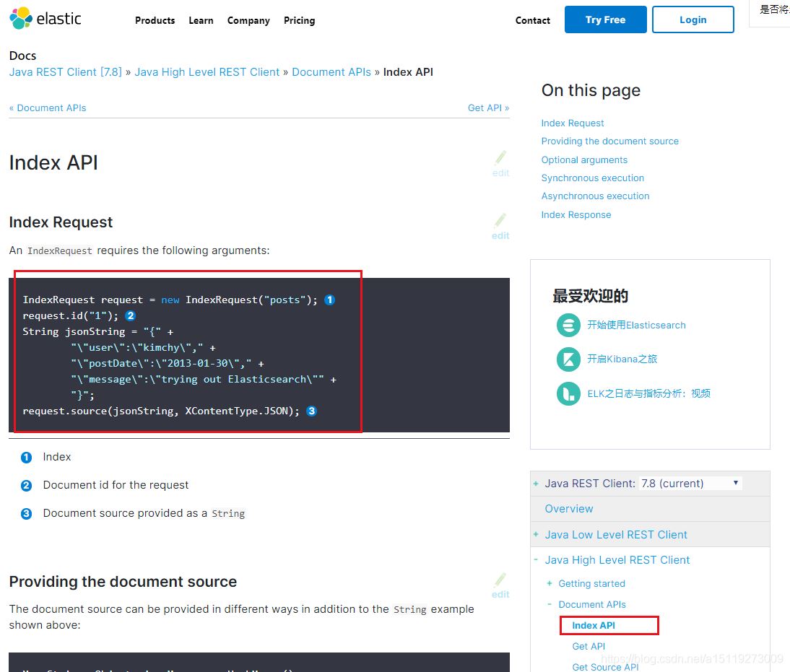Screen dimensions: 790x672
Task: Open Document APIs in the sidebar tree
Action: click(x=592, y=604)
